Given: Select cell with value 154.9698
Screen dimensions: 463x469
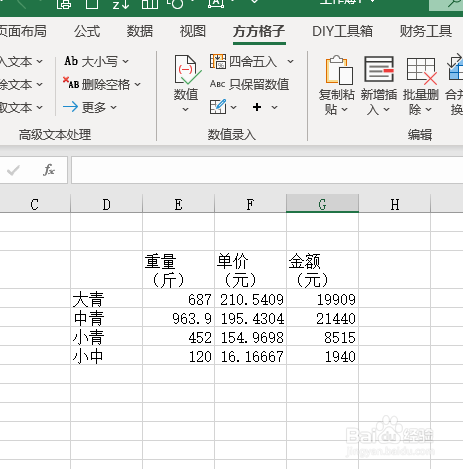Looking at the screenshot, I should coord(250,336).
